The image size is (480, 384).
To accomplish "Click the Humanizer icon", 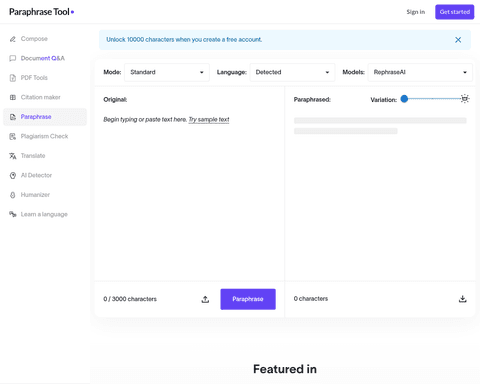I will tap(13, 195).
